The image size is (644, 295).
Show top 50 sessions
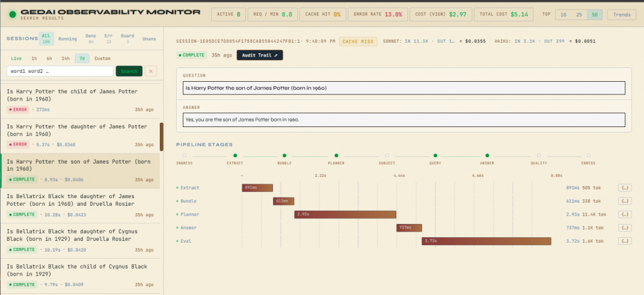(x=594, y=15)
